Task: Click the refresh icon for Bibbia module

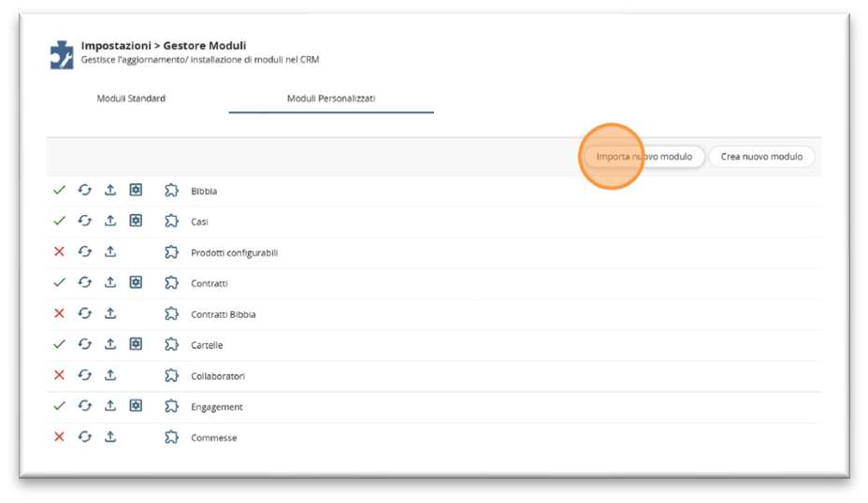Action: point(85,191)
